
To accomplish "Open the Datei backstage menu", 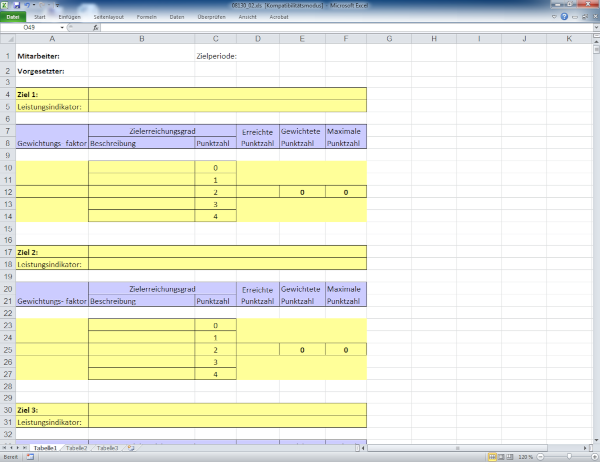I will 12,17.
